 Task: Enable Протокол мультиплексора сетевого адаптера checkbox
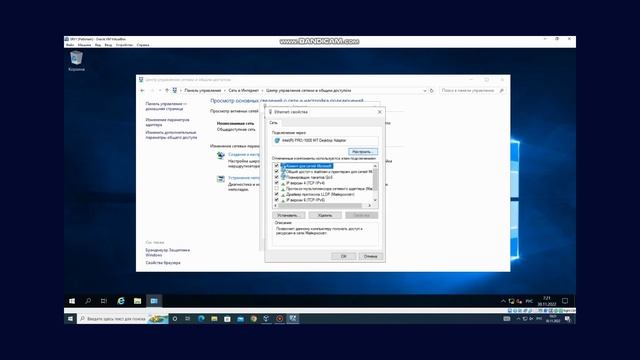[276, 189]
